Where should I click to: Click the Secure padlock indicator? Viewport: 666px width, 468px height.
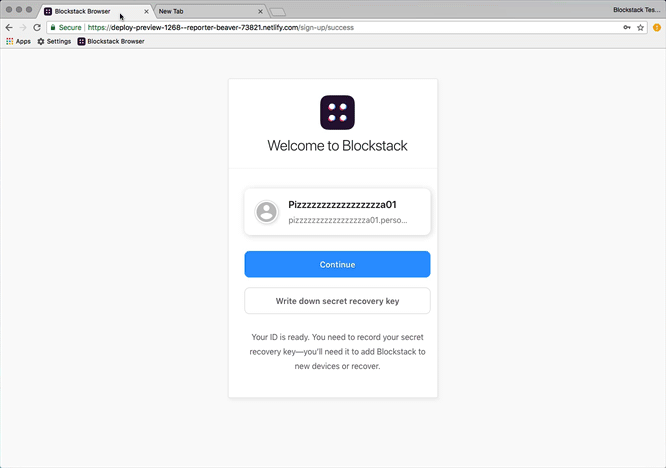tap(65, 28)
